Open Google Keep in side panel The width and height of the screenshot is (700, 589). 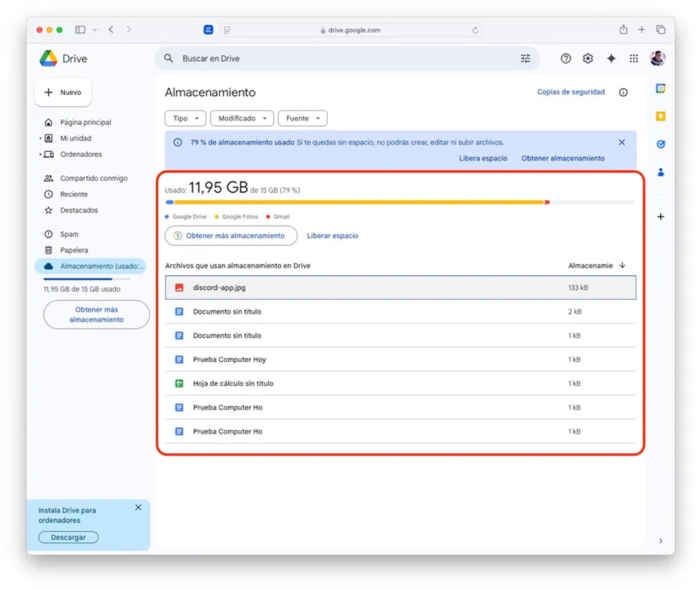coord(660,116)
